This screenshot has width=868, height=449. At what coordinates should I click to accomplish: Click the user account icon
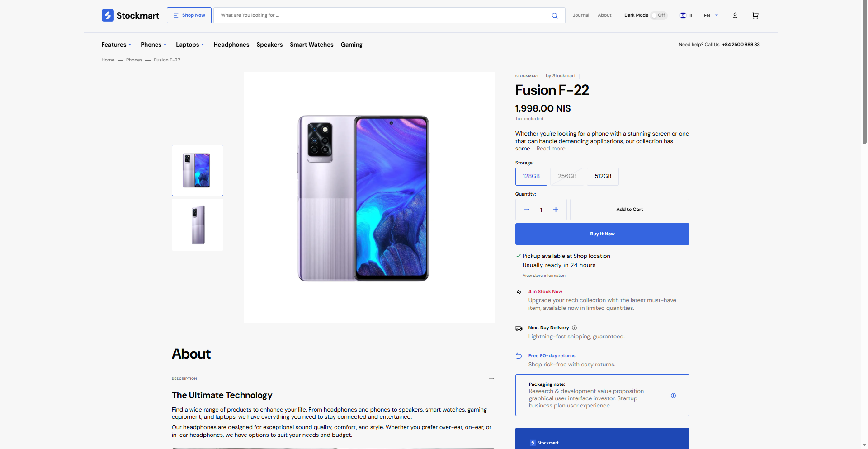[735, 15]
